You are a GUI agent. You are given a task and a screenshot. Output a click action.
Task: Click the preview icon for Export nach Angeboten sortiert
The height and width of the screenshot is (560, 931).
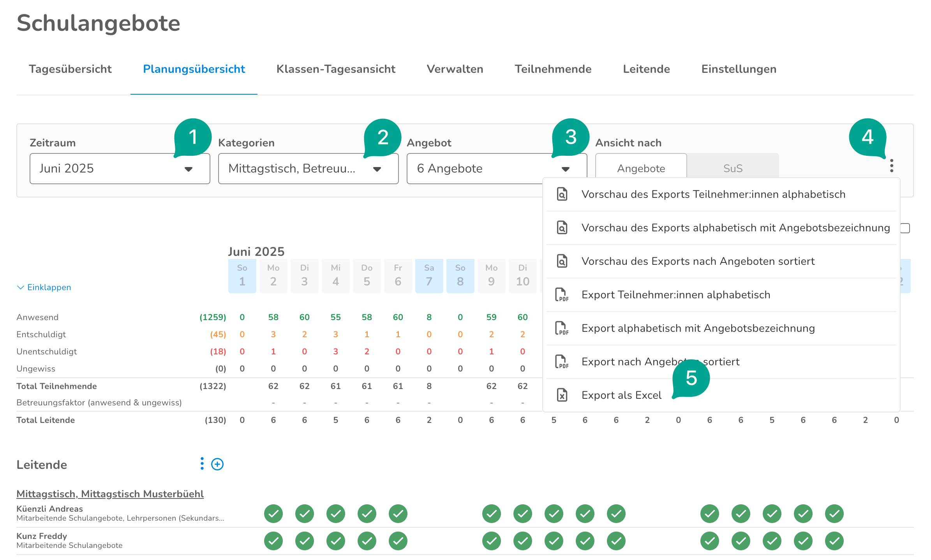[x=562, y=261]
